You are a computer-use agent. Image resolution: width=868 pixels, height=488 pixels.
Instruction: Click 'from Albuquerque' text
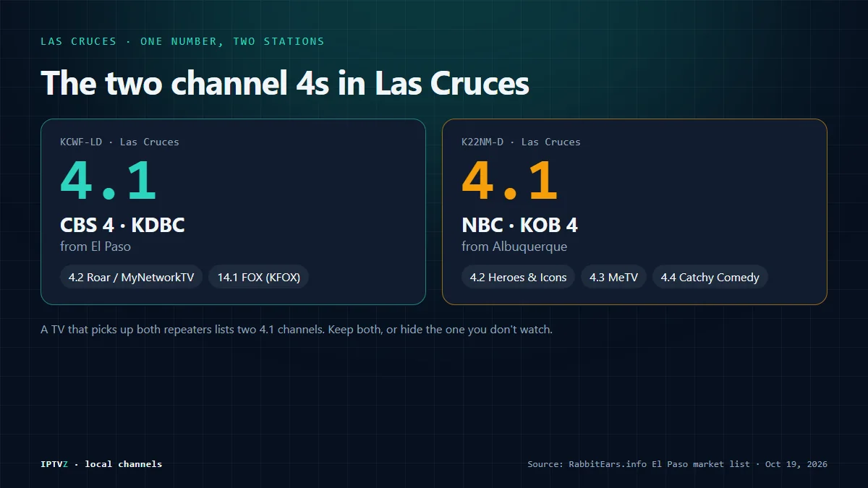514,247
